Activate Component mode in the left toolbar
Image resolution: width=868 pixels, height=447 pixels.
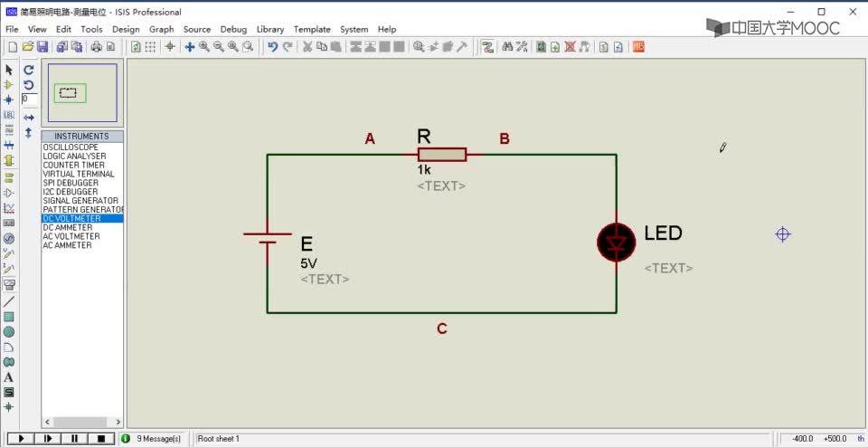(8, 85)
